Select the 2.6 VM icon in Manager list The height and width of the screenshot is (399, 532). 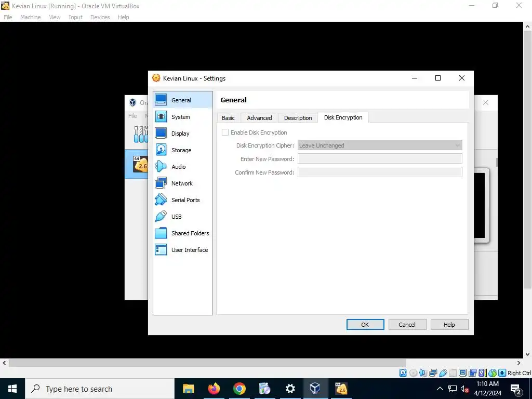140,164
